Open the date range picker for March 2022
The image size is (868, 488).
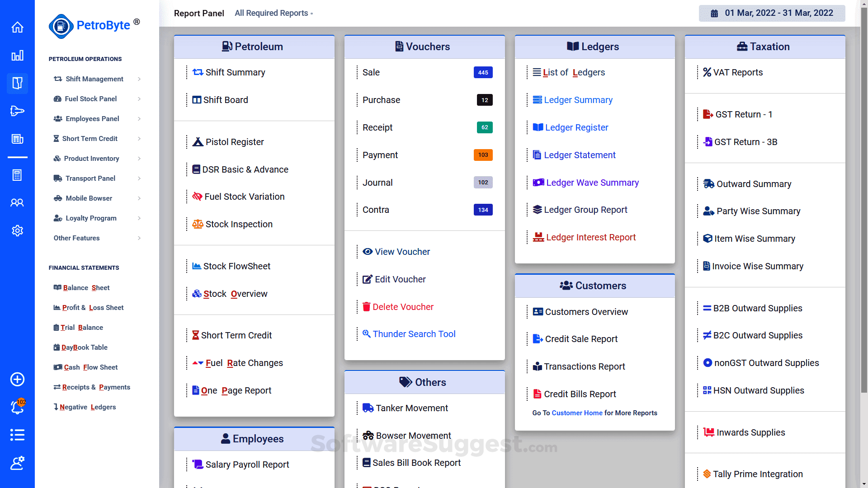coord(772,13)
